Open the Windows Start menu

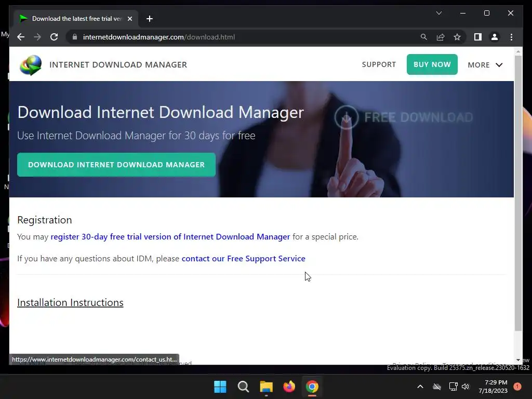[220, 387]
